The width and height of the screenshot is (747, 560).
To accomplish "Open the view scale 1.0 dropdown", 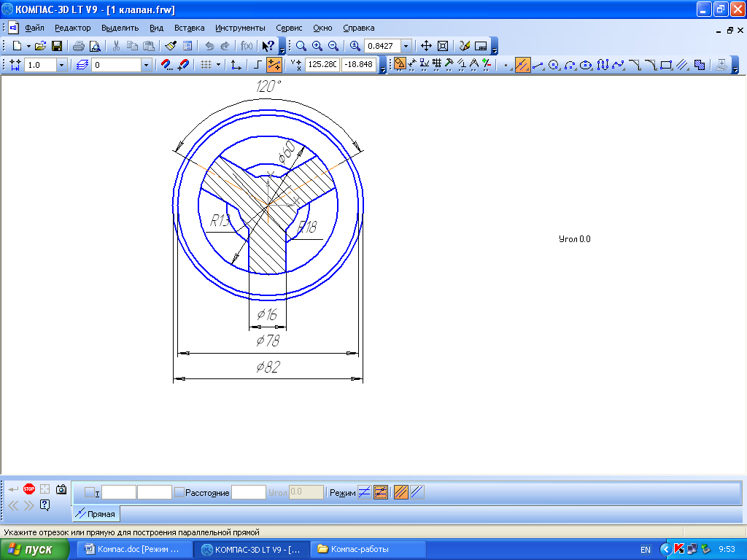I will (61, 65).
